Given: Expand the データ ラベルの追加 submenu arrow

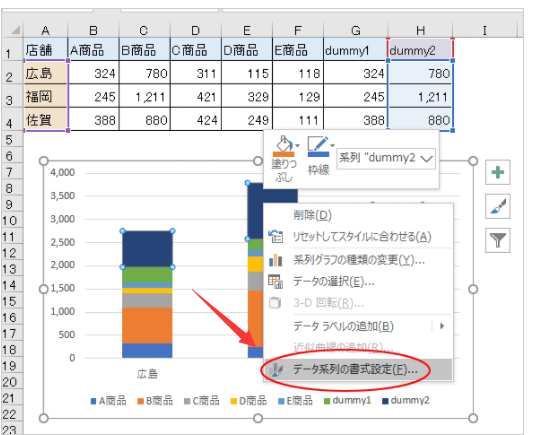Looking at the screenshot, I should (442, 326).
